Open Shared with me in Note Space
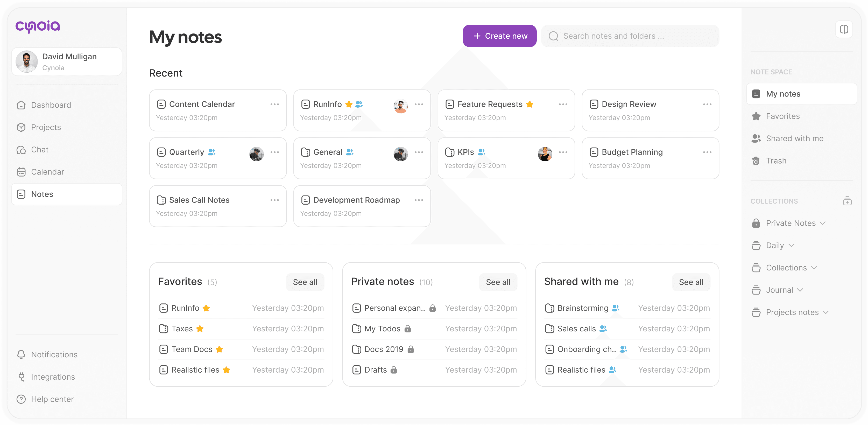868x425 pixels. point(794,138)
